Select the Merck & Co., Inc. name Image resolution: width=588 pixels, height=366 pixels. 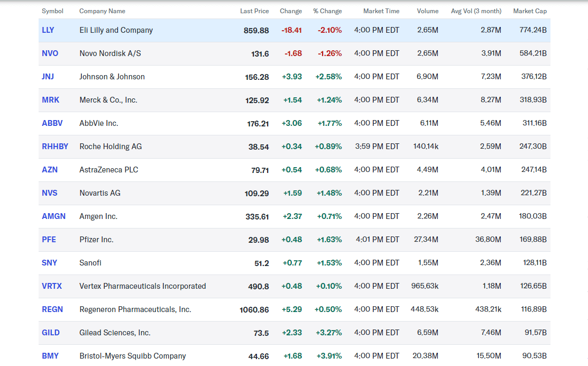pos(108,100)
